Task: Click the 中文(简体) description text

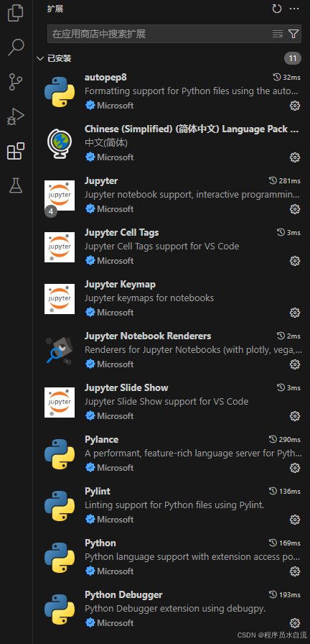Action: click(x=106, y=143)
